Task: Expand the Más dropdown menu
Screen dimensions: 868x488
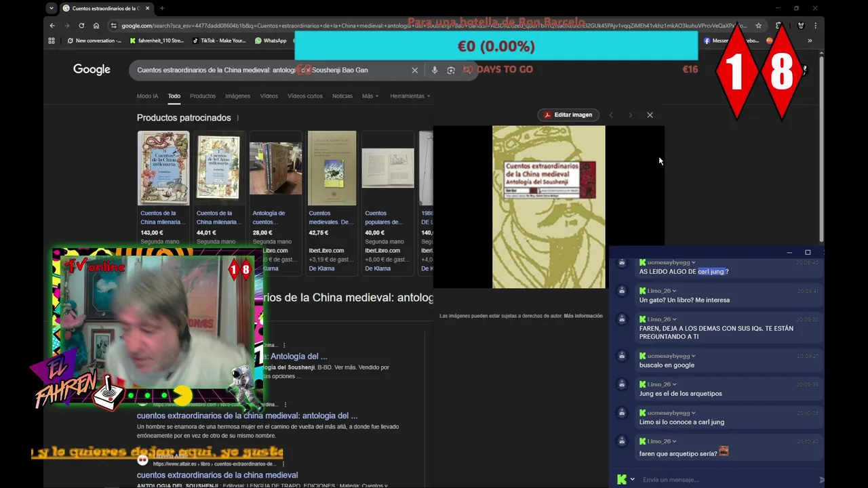Action: (370, 96)
